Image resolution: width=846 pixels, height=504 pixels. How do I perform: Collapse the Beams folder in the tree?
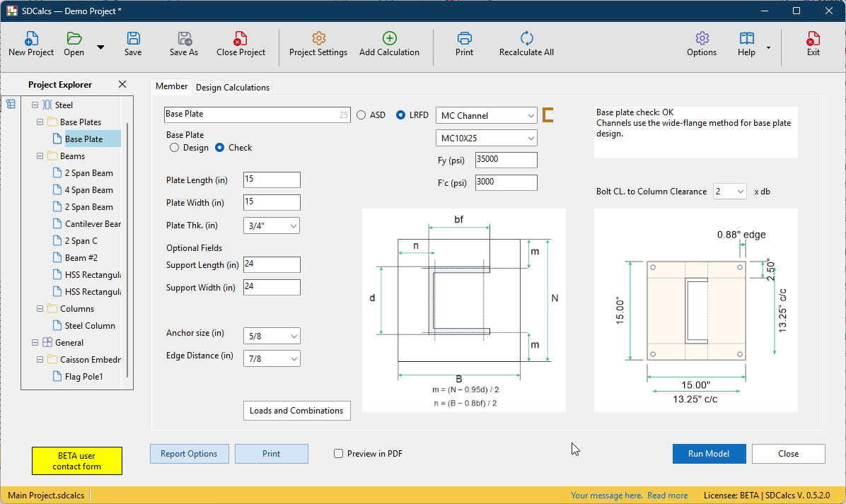point(40,156)
